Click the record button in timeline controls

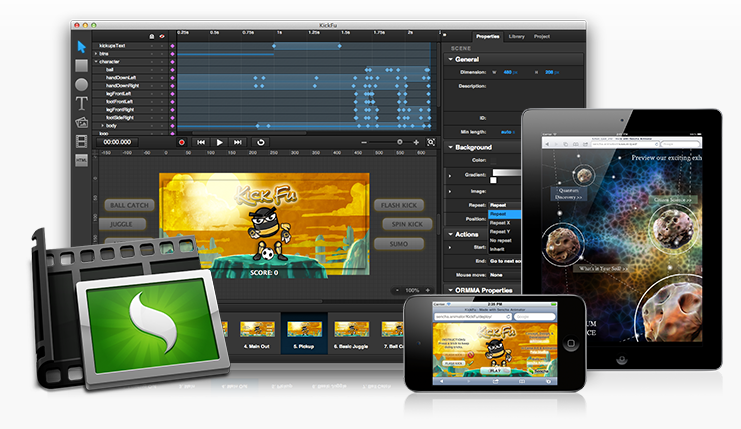181,142
